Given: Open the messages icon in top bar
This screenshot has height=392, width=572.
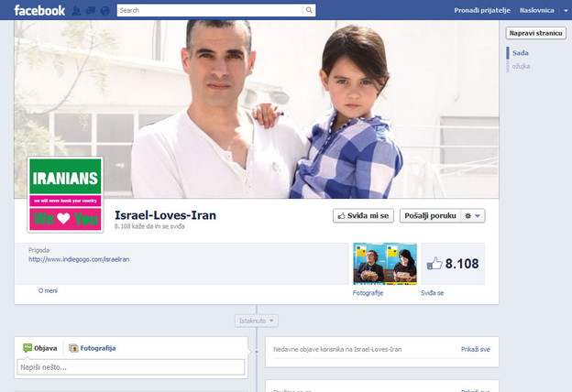Looking at the screenshot, I should [90, 11].
